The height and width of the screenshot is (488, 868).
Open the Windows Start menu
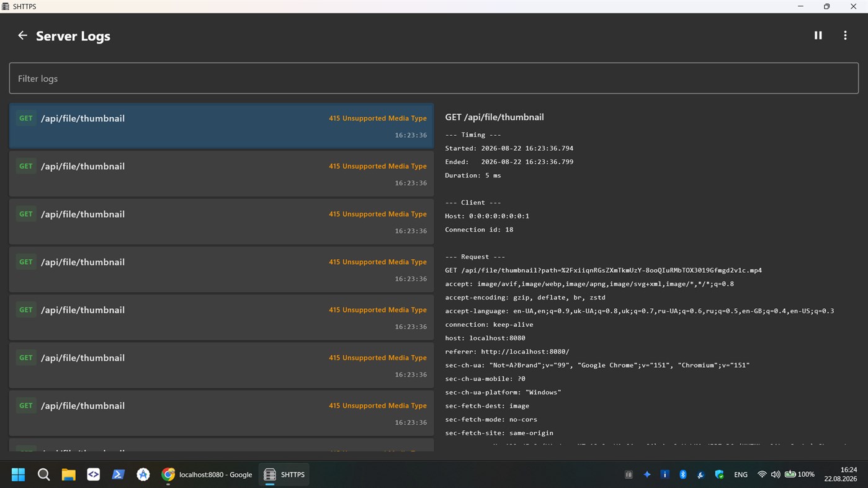point(18,474)
